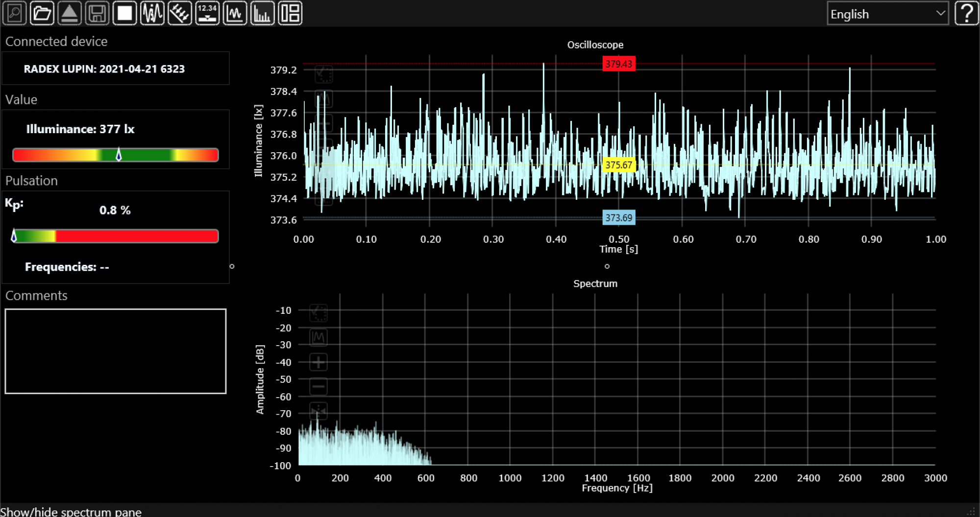Click the 12.34 numeric value icon

pos(207,13)
